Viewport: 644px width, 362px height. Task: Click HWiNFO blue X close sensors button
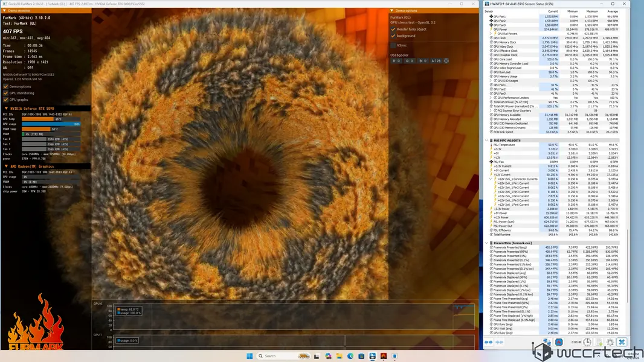(622, 342)
